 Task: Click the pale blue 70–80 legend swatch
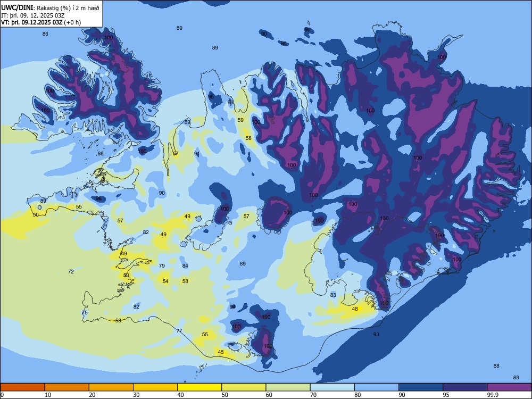click(x=332, y=387)
